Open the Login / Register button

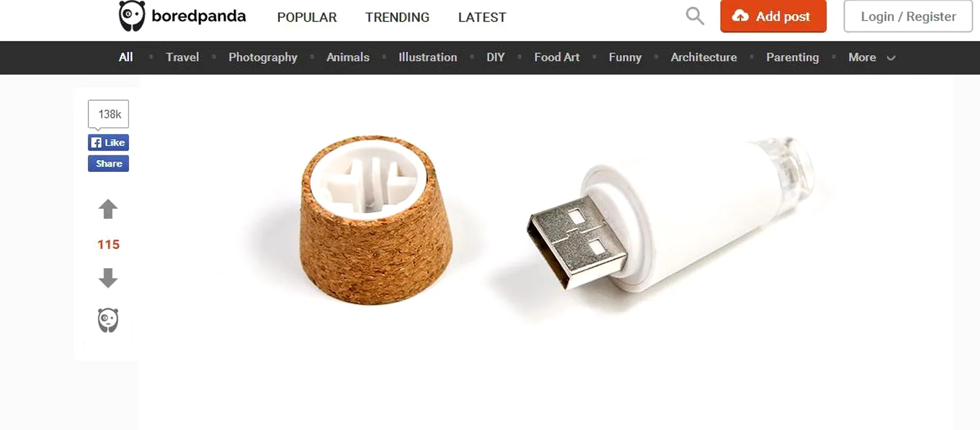coord(908,17)
